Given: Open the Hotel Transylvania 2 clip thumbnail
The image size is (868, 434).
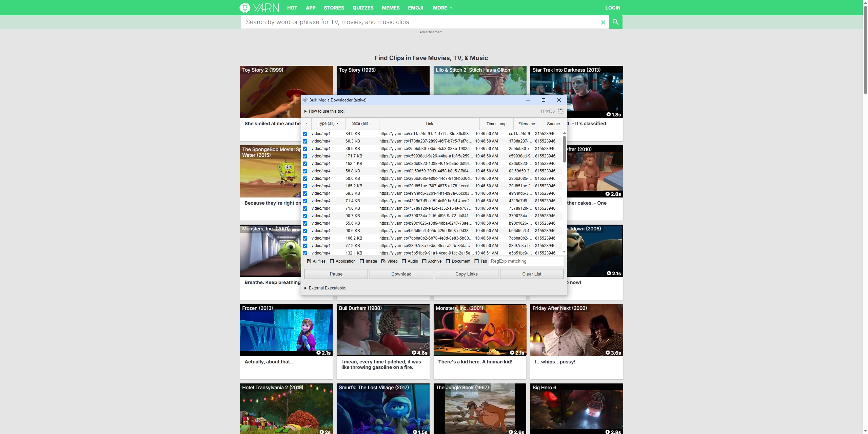Looking at the screenshot, I should coord(286,409).
